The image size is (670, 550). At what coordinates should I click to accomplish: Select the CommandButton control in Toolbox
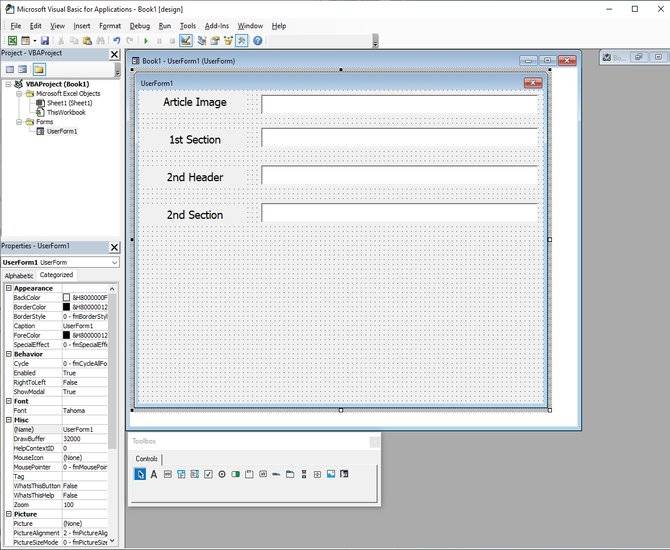coord(263,474)
